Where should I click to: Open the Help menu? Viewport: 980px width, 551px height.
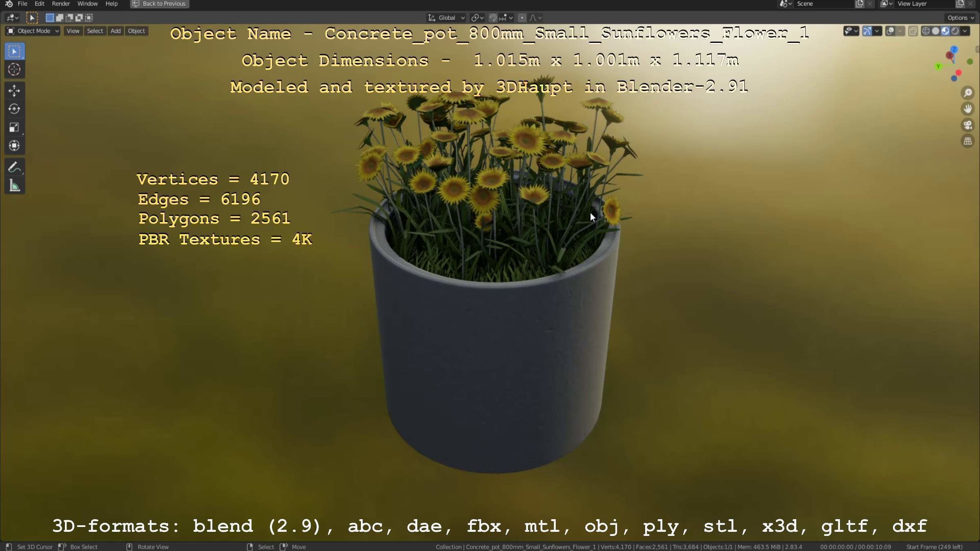[x=111, y=4]
